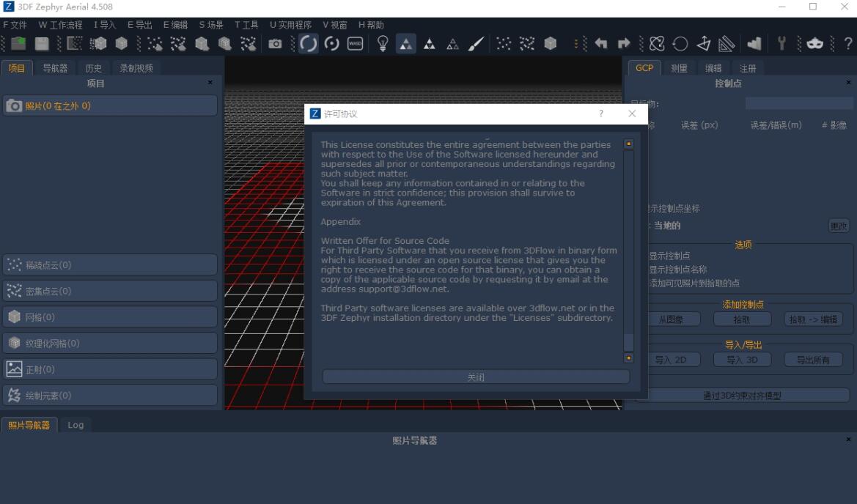Viewport: 857px width, 504px height.
Task: Click the circular rotate arrow icon
Action: tap(680, 44)
